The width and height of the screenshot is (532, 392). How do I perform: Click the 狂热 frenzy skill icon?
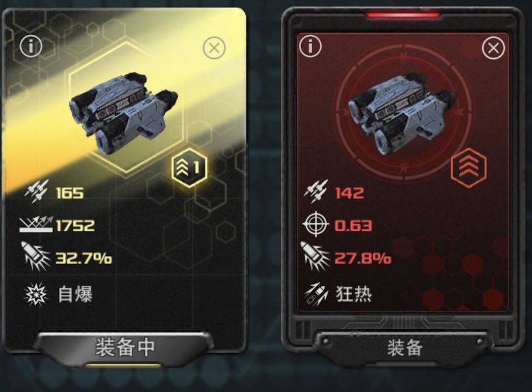pyautogui.click(x=316, y=294)
